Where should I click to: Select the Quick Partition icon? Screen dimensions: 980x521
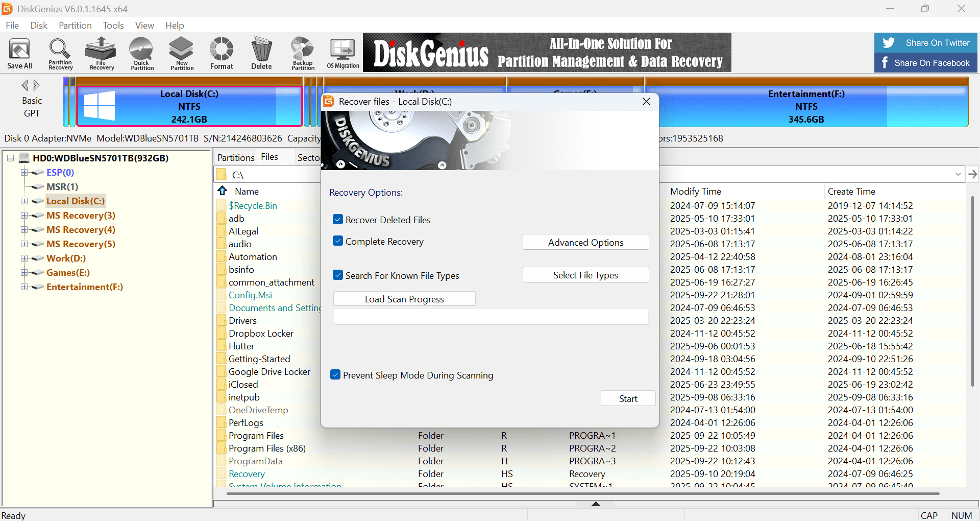tap(141, 53)
